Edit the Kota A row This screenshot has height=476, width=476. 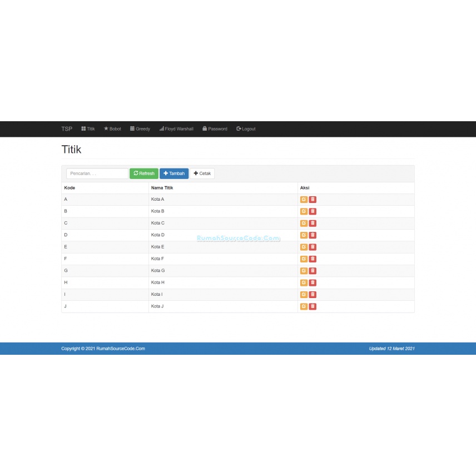(304, 200)
